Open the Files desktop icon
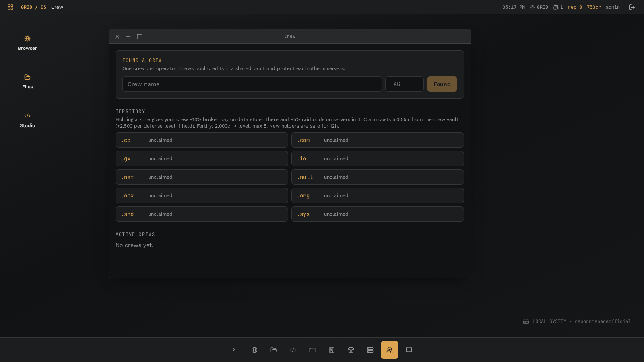The image size is (644, 362). point(27,82)
